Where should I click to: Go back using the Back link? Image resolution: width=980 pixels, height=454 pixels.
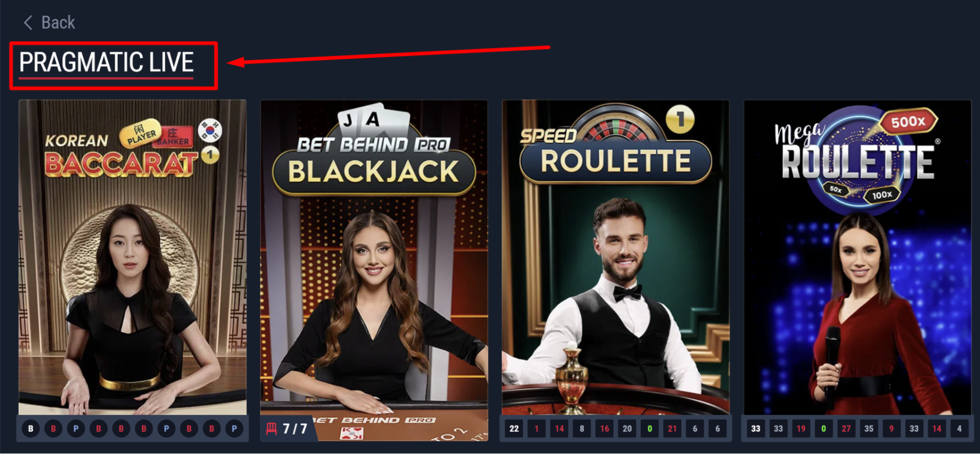click(49, 23)
